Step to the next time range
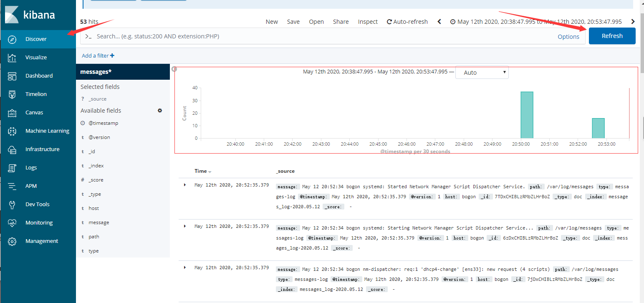This screenshot has height=303, width=644. click(x=633, y=22)
